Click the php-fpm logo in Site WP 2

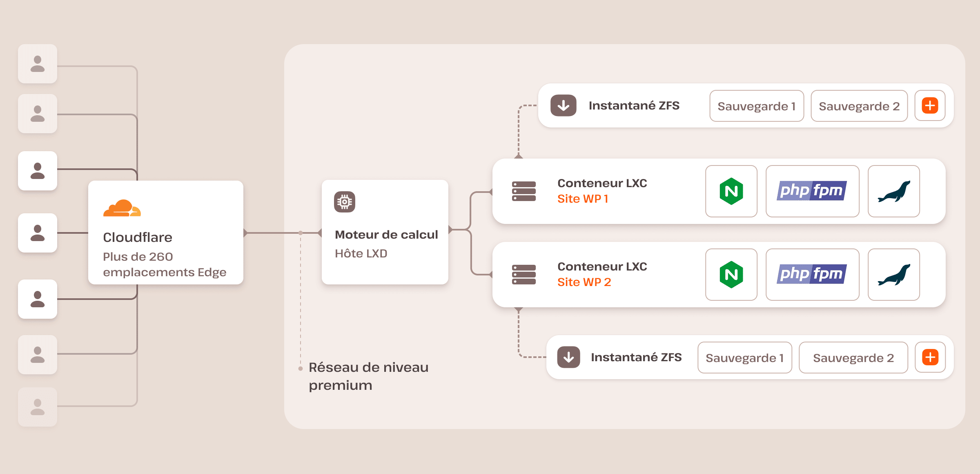pos(812,275)
